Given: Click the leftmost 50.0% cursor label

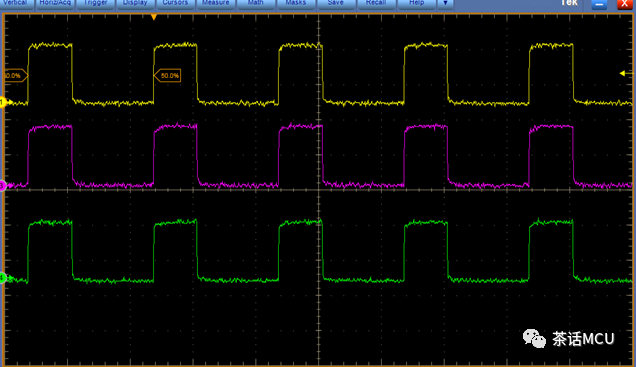Looking at the screenshot, I should pyautogui.click(x=15, y=75).
